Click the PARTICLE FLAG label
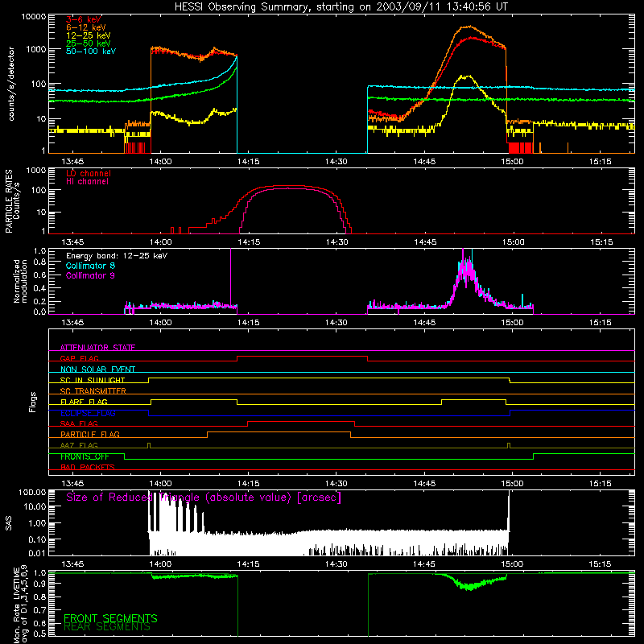Viewport: 644px width, 644px height. point(90,434)
